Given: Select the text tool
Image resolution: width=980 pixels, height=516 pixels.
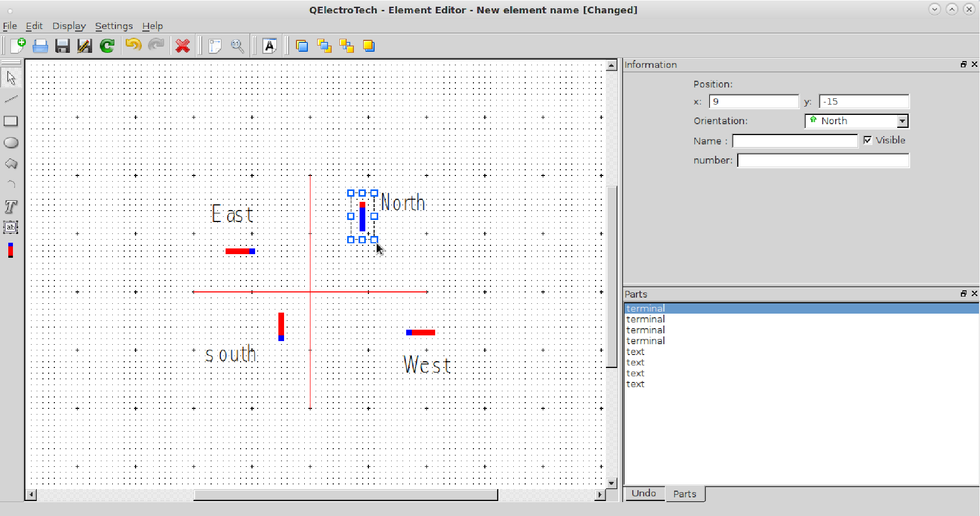Looking at the screenshot, I should [11, 207].
